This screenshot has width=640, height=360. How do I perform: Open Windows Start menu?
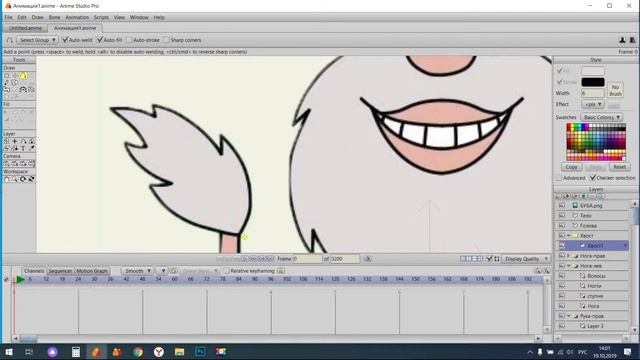click(9, 352)
